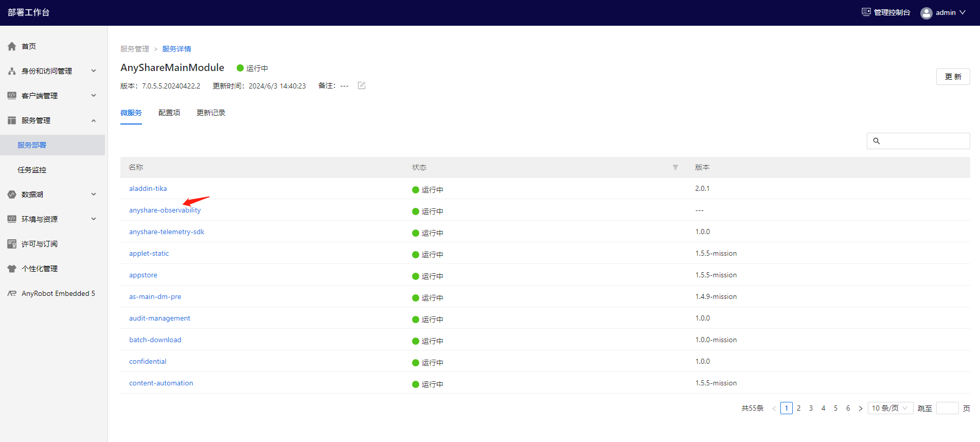Open the applet-static microservice link
This screenshot has height=442, width=980.
[149, 253]
